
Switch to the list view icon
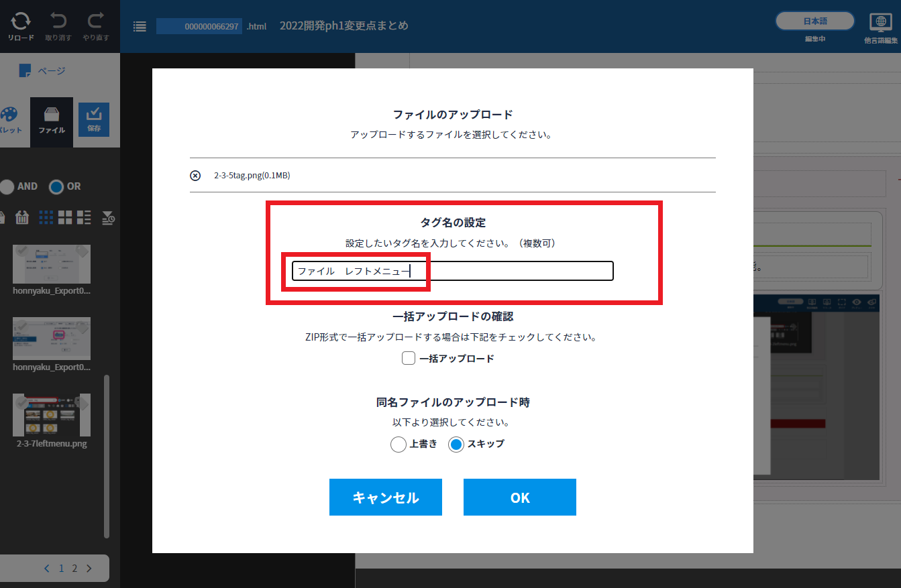click(x=84, y=217)
